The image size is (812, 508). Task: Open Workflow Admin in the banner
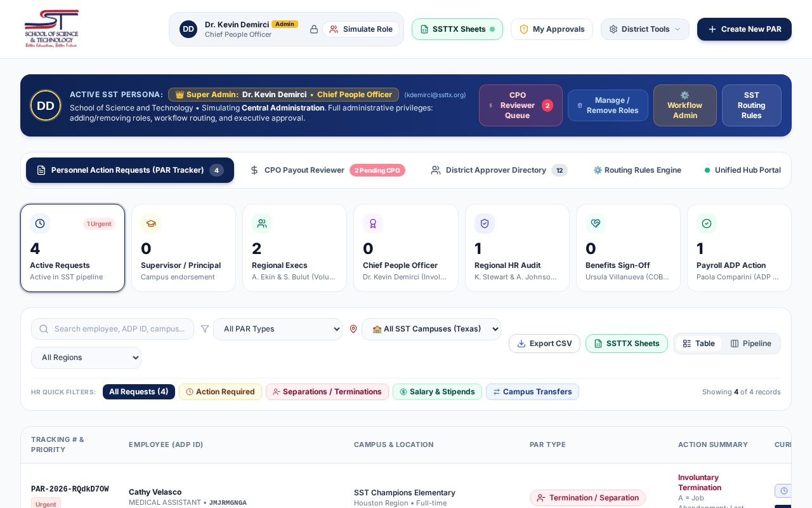(685, 105)
